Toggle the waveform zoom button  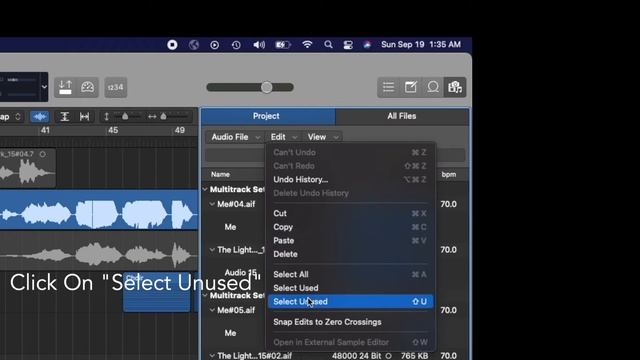tap(40, 117)
